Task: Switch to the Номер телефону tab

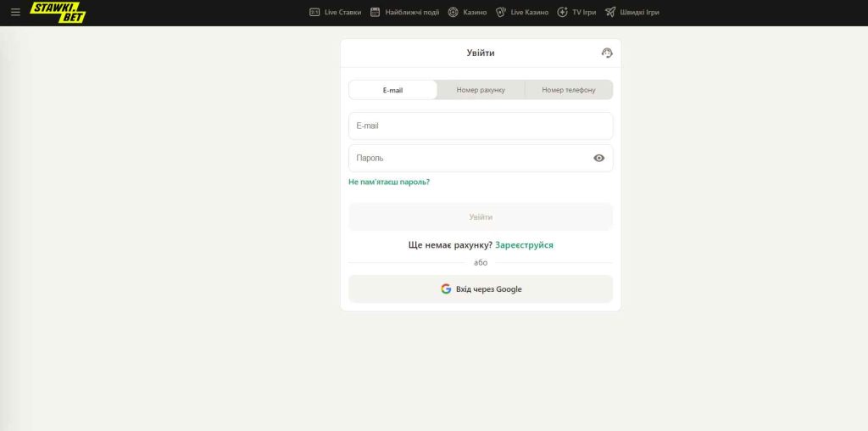Action: 569,90
